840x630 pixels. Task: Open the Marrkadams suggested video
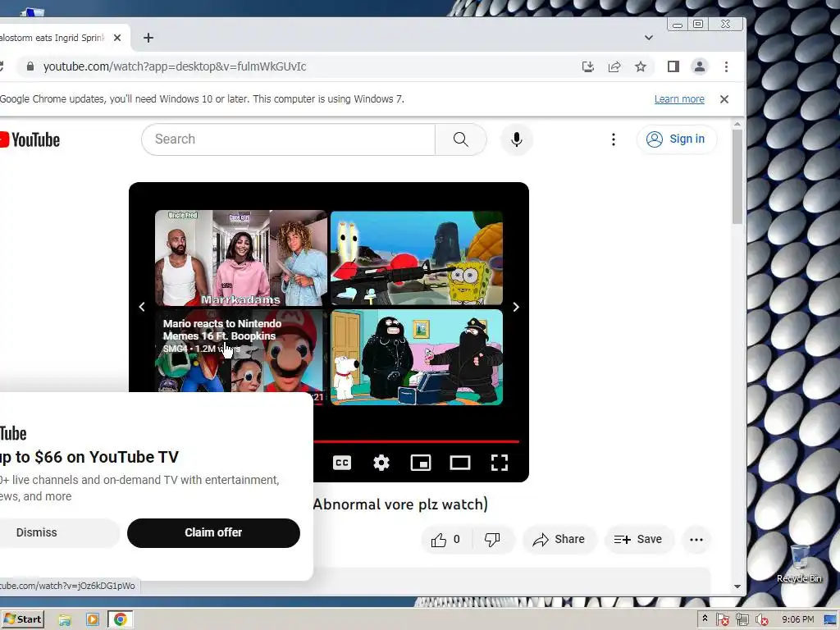240,258
